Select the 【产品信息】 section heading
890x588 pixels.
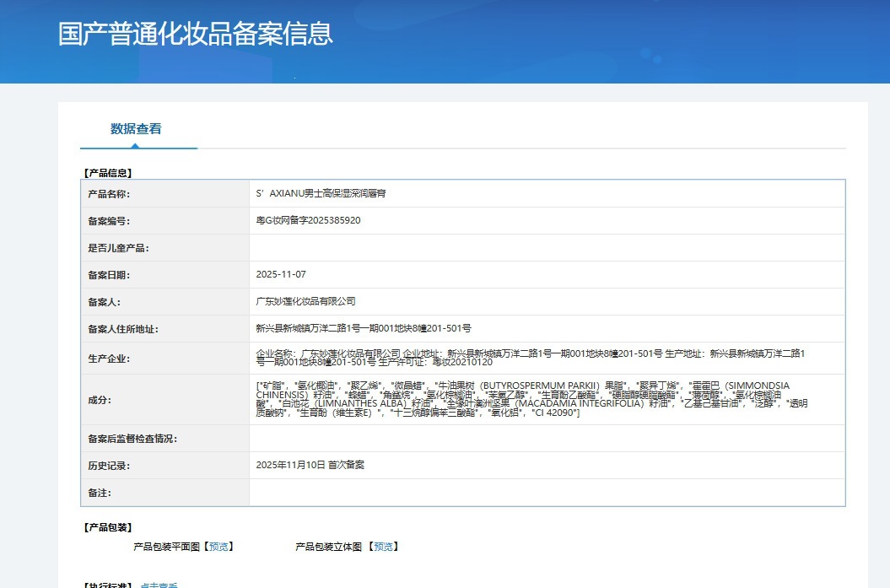coord(108,173)
